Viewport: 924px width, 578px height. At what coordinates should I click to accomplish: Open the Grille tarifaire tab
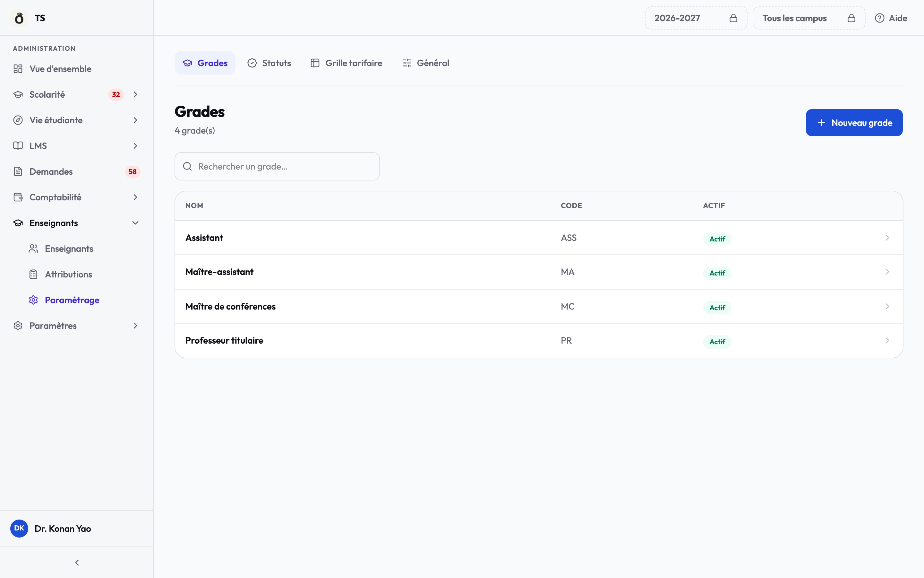click(x=346, y=63)
